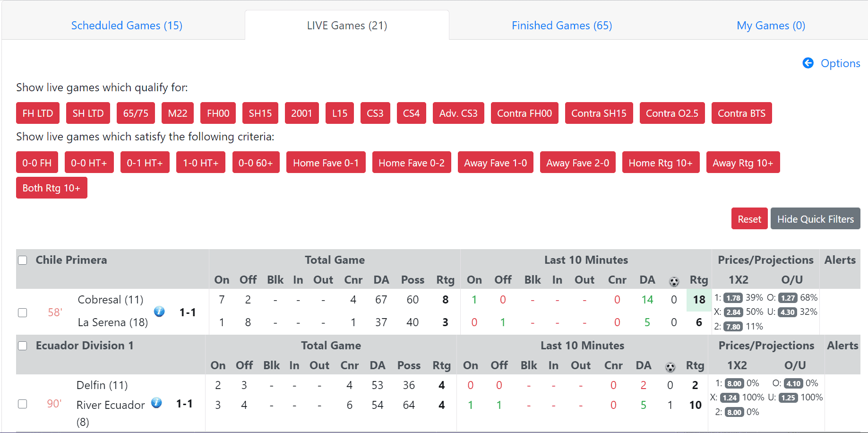This screenshot has width=868, height=433.
Task: Apply the 0-0 60+ criteria filter
Action: [256, 162]
